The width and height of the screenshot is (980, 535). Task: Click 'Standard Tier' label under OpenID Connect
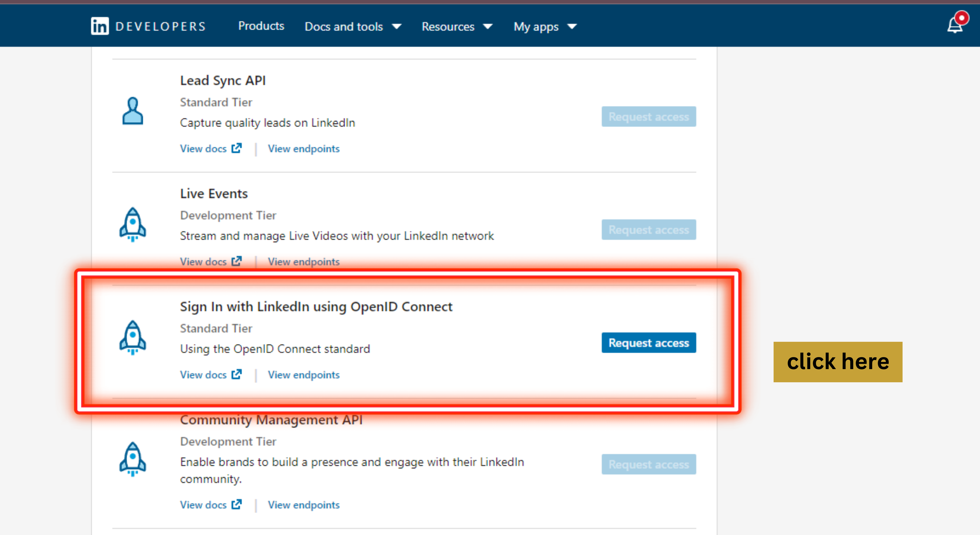pos(216,328)
